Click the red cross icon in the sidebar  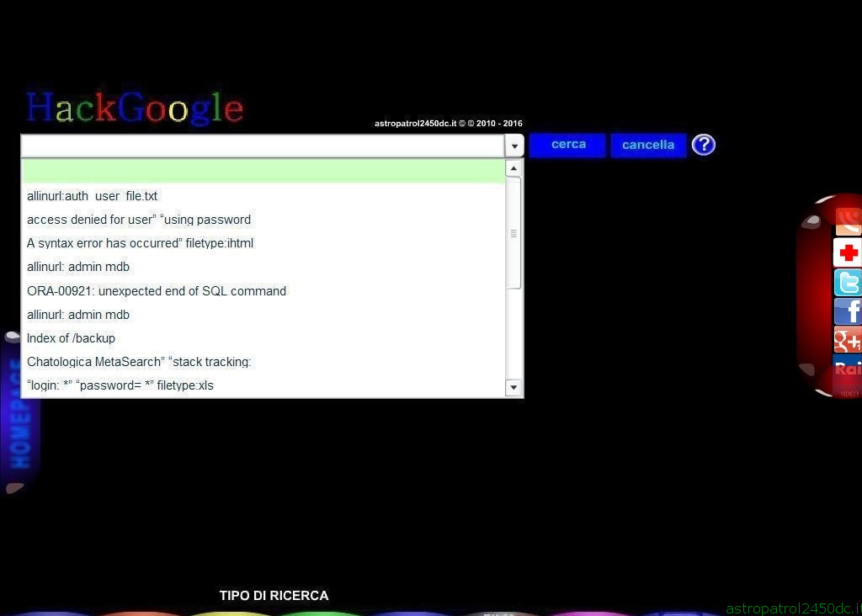click(x=848, y=252)
